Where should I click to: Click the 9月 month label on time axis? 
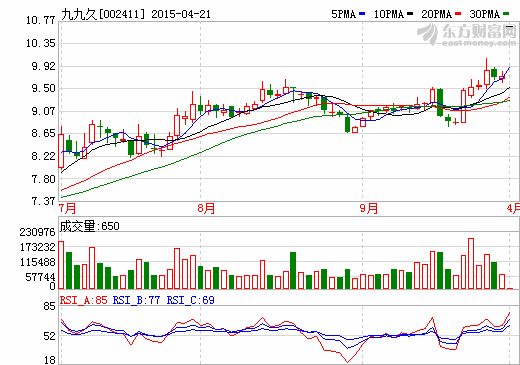[369, 208]
